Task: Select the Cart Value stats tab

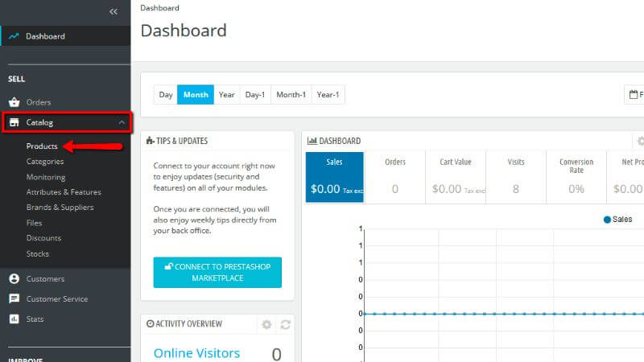Action: coord(456,177)
